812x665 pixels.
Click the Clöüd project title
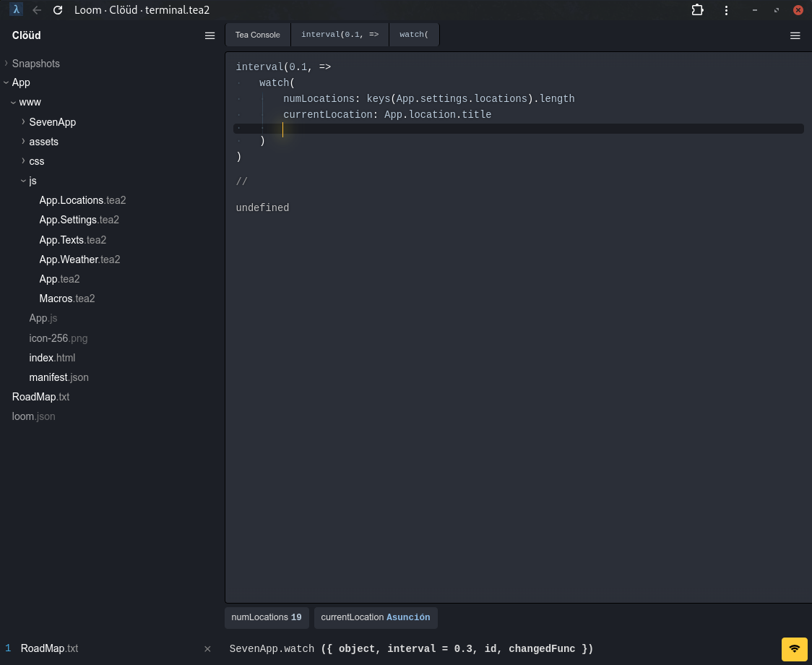[27, 35]
